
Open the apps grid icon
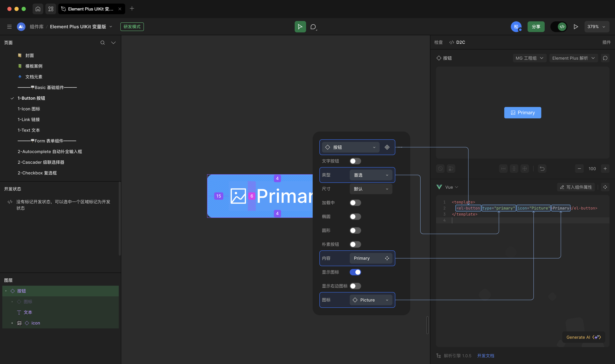coord(51,9)
